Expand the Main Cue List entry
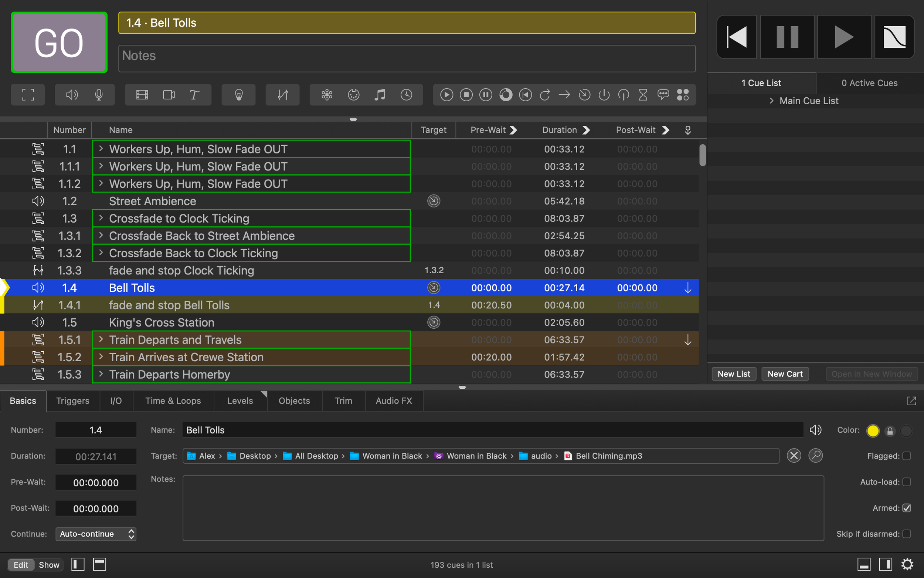 pyautogui.click(x=771, y=101)
